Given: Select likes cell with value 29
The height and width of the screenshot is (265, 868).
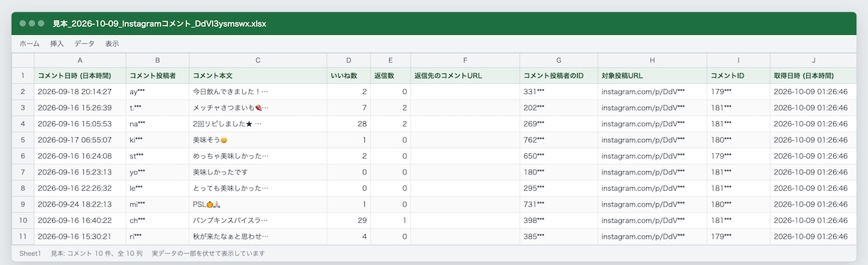Looking at the screenshot, I should pyautogui.click(x=349, y=220).
